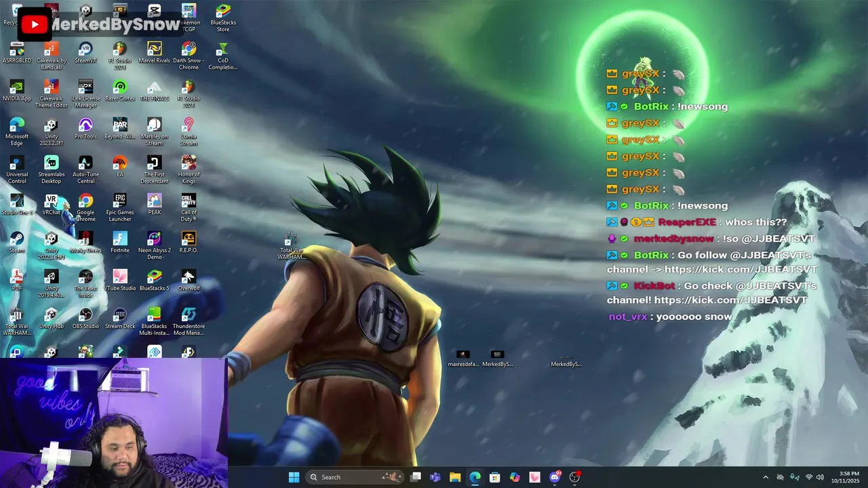Viewport: 868px width, 488px height.
Task: Open the Darth Snow - Chrome shortcut
Action: [189, 56]
